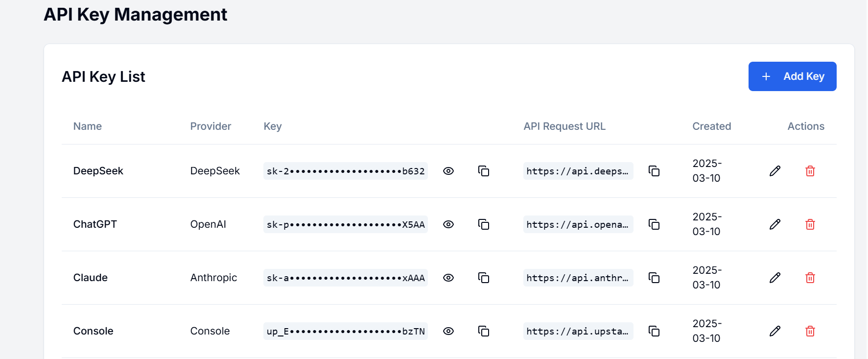
Task: Click the masked key up_E...bzTN
Action: coord(346,331)
